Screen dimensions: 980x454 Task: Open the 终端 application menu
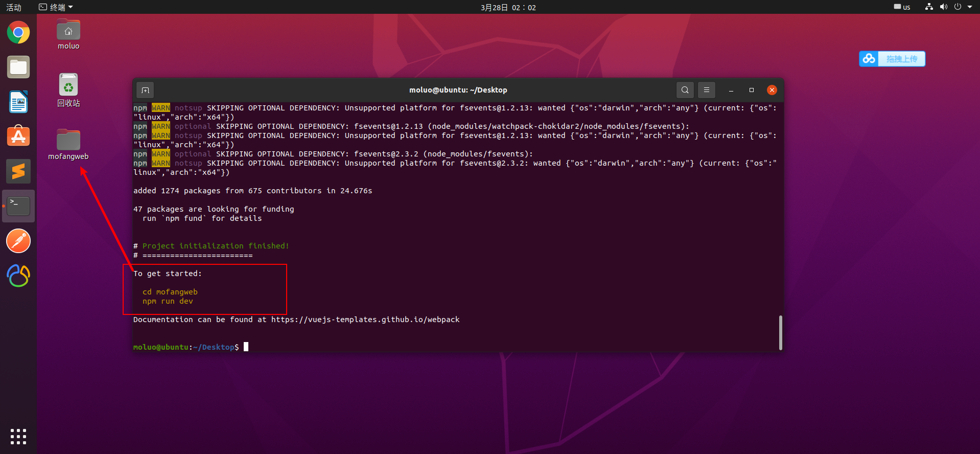(56, 7)
